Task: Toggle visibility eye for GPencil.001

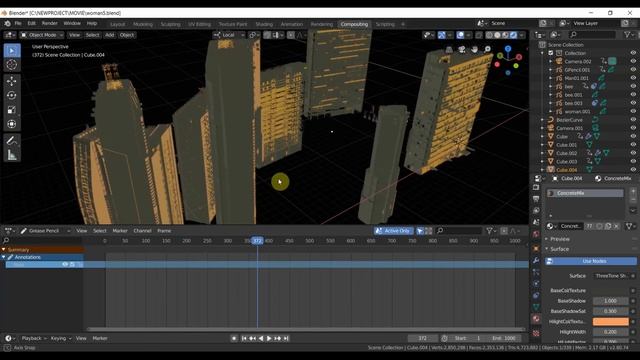Action: pos(633,70)
